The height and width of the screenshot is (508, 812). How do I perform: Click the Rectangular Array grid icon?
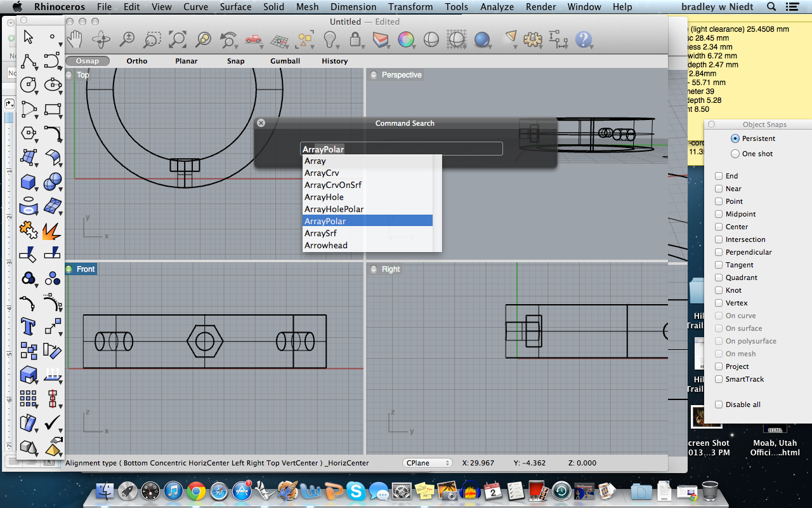click(x=28, y=399)
